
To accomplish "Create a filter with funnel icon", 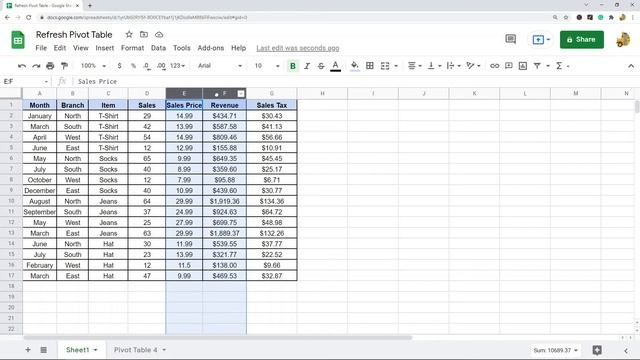I will [x=537, y=66].
